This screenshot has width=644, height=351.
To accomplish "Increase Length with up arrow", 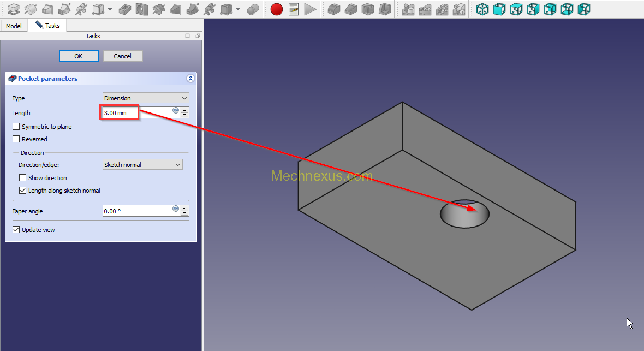I will click(184, 110).
